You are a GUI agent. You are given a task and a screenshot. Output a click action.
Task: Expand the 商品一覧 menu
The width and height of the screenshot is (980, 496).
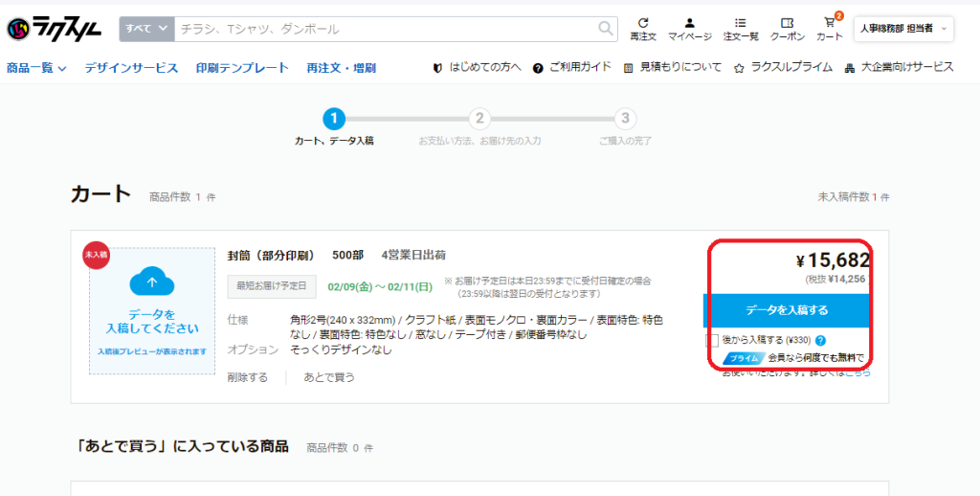pyautogui.click(x=36, y=68)
